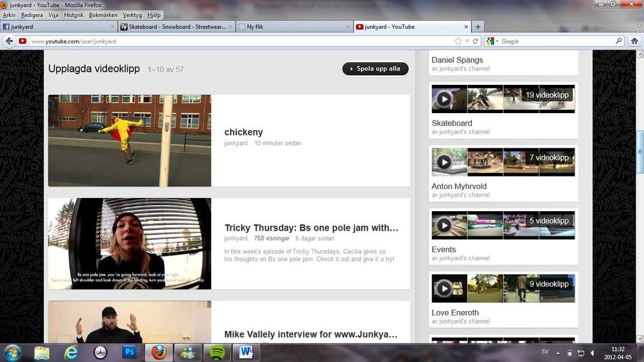Open the Hjälp menu
The image size is (644, 362).
[154, 15]
